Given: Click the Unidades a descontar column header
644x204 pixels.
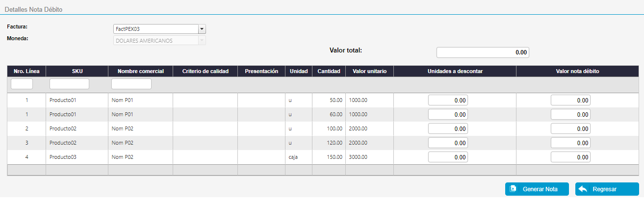Looking at the screenshot, I should coord(455,71).
